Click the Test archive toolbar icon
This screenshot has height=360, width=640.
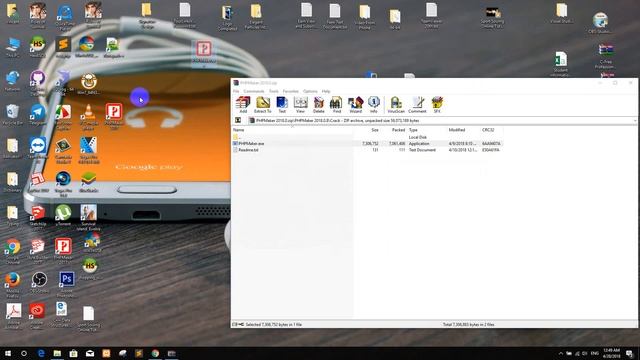(282, 105)
